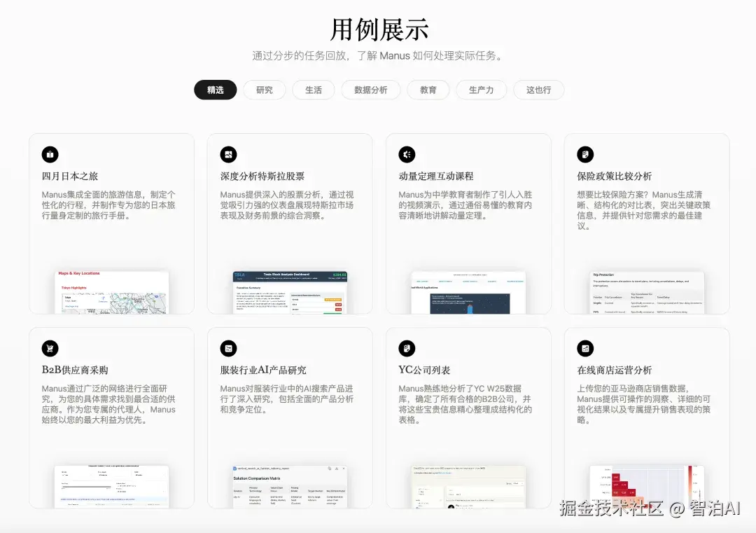Image resolution: width=756 pixels, height=533 pixels.
Task: Click the chart icon above 在线商店运营分析
Action: click(585, 348)
